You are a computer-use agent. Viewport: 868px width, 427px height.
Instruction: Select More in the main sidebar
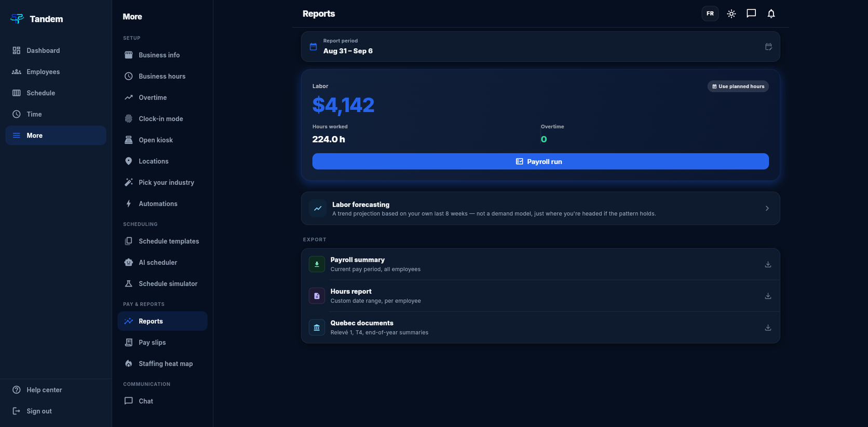pyautogui.click(x=56, y=135)
